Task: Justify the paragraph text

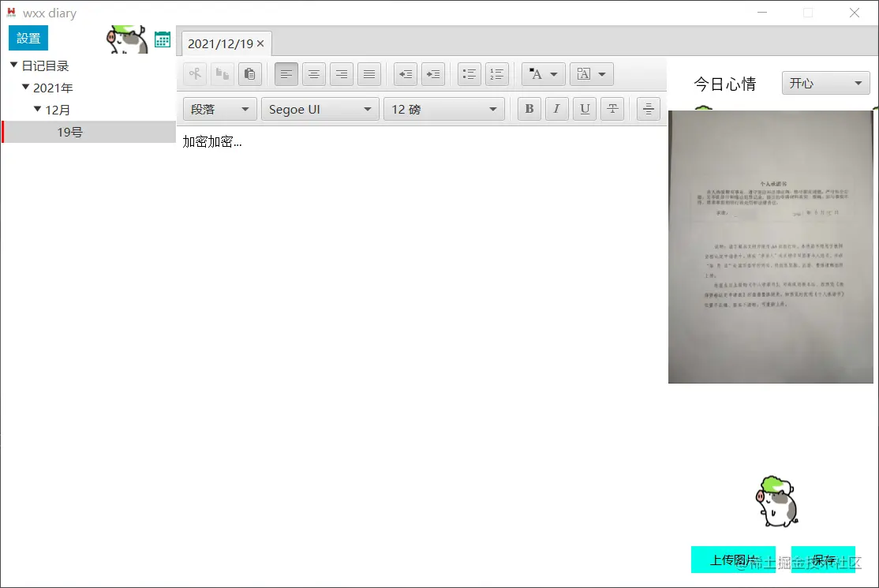Action: pos(369,74)
